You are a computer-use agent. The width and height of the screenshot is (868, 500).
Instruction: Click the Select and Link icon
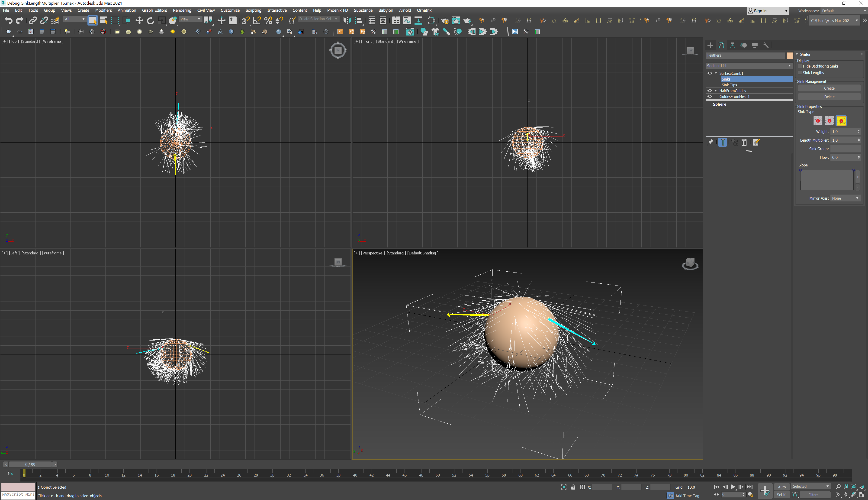click(x=33, y=21)
